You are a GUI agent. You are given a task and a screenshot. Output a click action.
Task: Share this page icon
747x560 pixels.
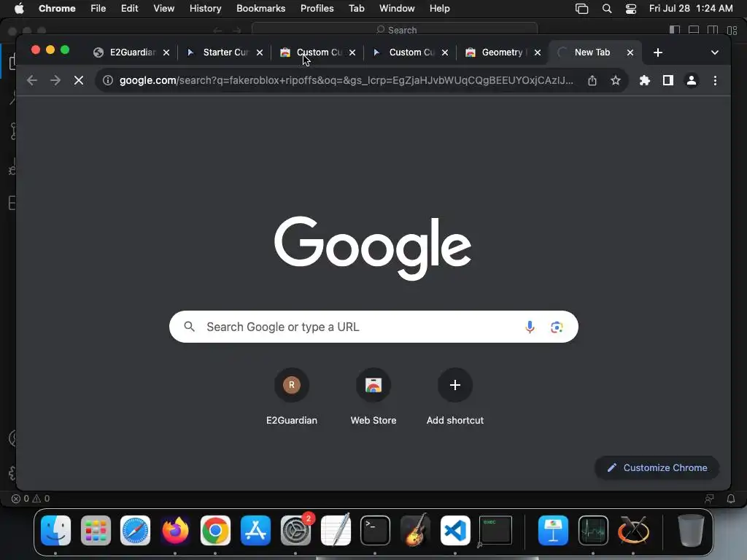point(592,80)
